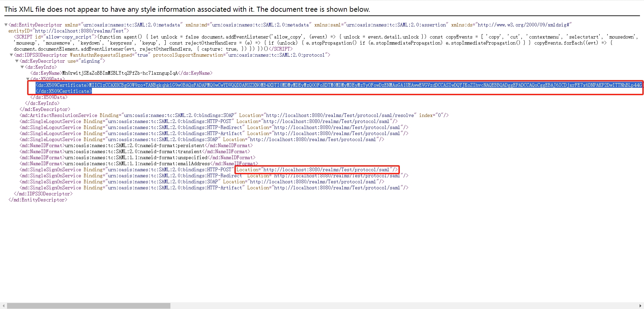
Task: Click the highlighted X509Certificate opening tag
Action: tap(62, 85)
